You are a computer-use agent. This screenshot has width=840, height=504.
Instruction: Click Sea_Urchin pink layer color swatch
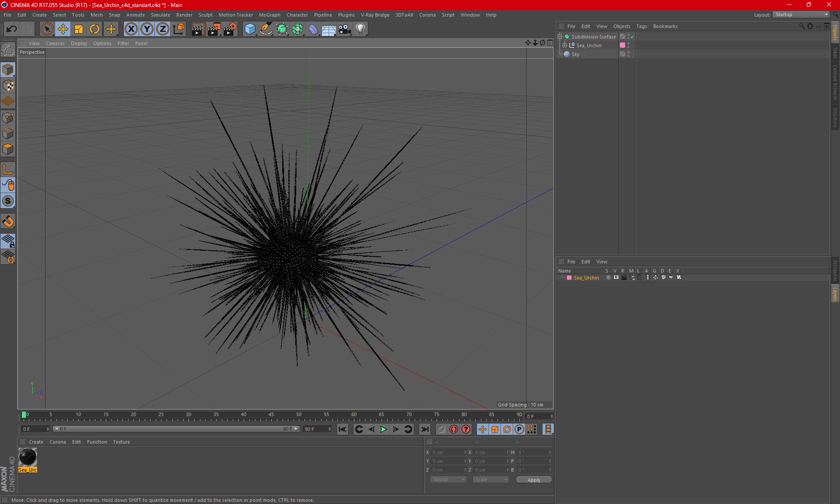point(623,45)
